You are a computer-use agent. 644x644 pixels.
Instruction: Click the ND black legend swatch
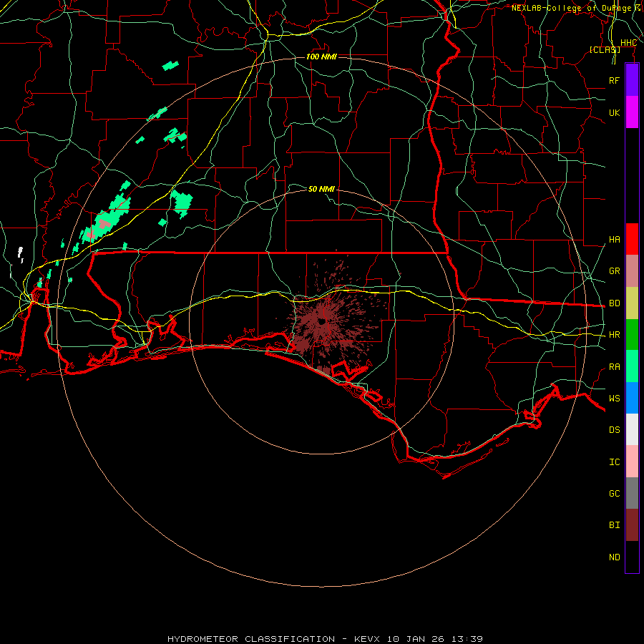[632, 557]
